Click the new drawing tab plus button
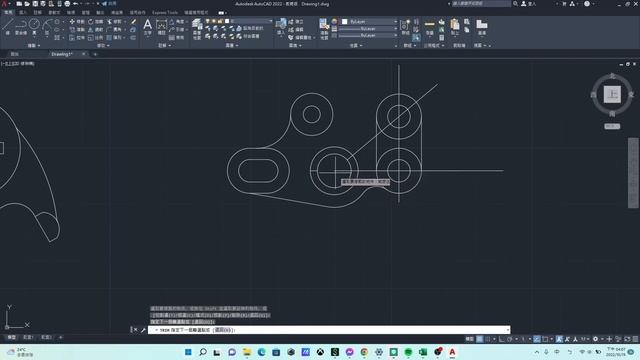The height and width of the screenshot is (360, 640). [x=95, y=54]
